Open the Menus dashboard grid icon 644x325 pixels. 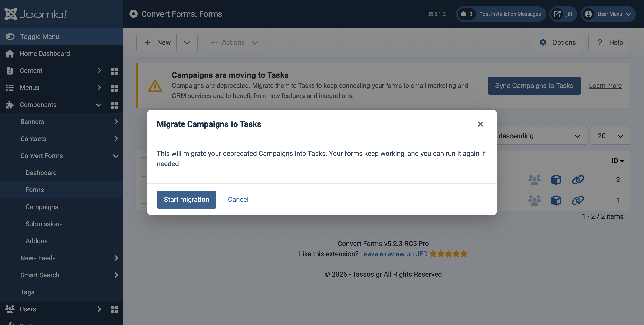tap(114, 88)
